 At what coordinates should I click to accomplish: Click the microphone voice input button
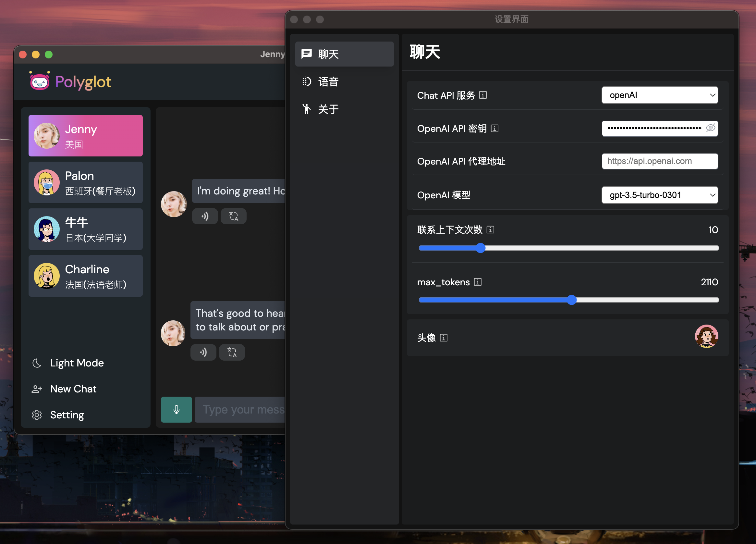point(176,410)
